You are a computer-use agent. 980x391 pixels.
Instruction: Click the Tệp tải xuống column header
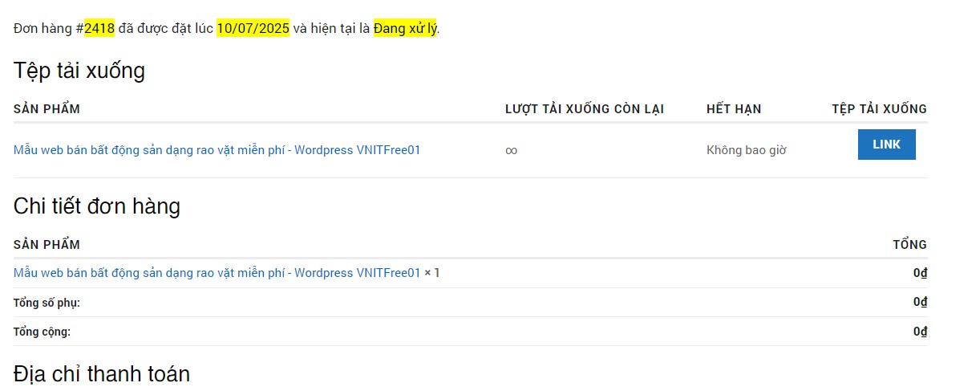pos(879,109)
